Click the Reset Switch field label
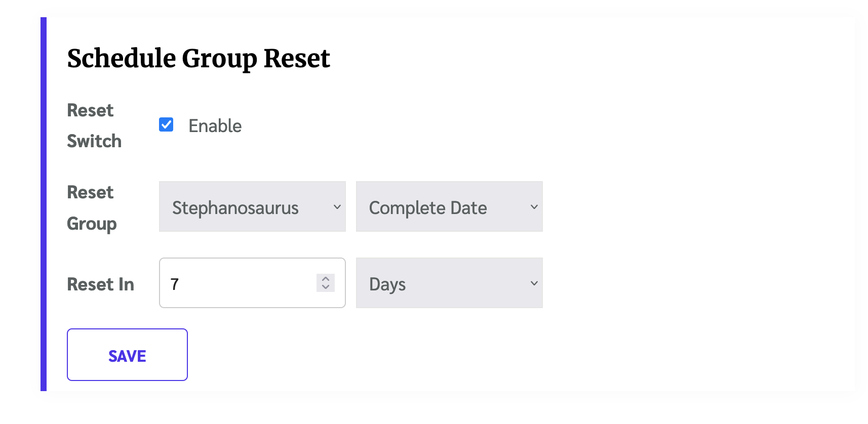The image size is (868, 424). (94, 125)
